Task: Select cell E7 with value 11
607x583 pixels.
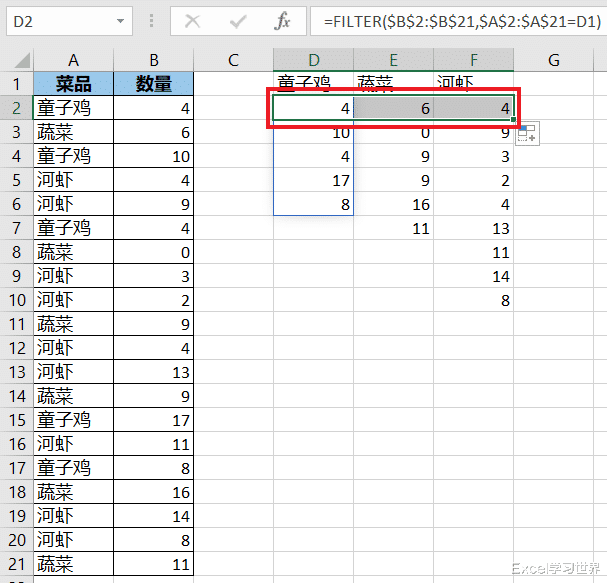Action: [394, 228]
